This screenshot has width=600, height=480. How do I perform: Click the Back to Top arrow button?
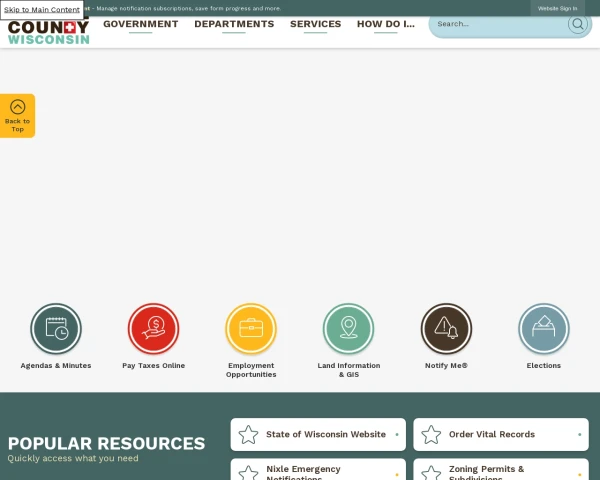pyautogui.click(x=18, y=116)
